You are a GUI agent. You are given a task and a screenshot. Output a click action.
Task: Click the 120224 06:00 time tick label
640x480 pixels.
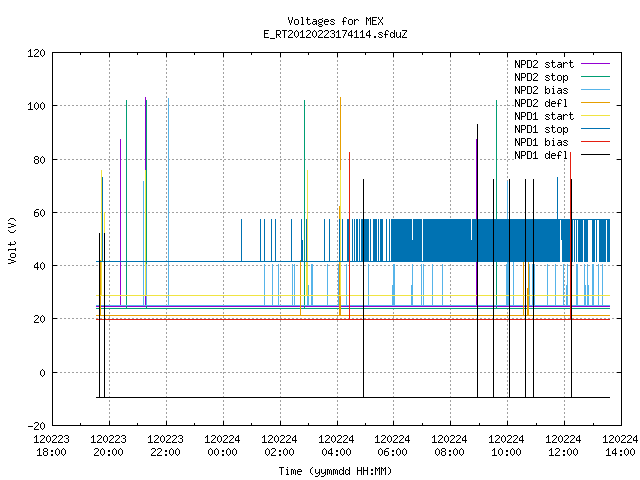[x=392, y=446]
